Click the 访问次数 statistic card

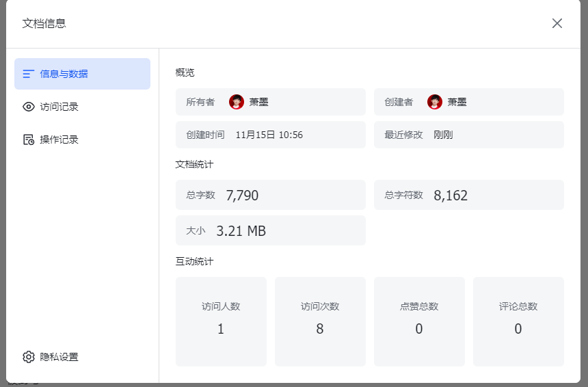[x=320, y=321]
